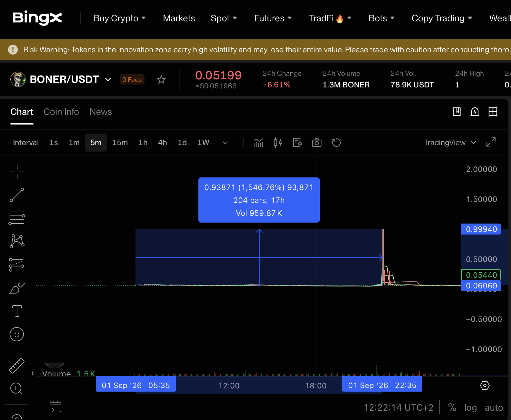Open the trading guide book icon

(x=457, y=112)
